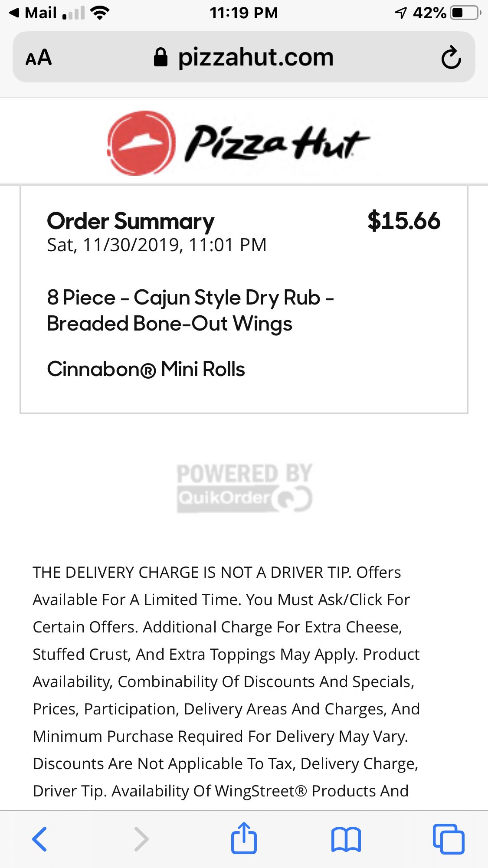Tap the Powered By QuikOrder badge
This screenshot has height=868, width=488.
coord(244,488)
